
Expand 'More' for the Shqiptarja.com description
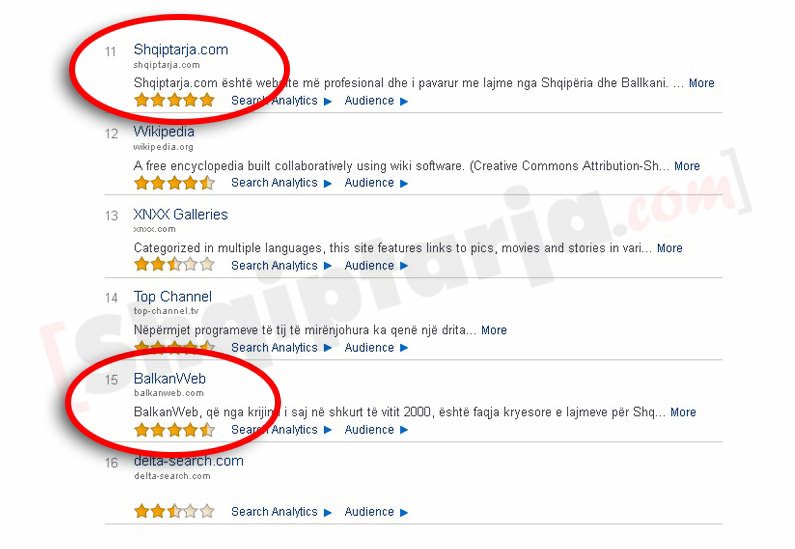pos(701,83)
